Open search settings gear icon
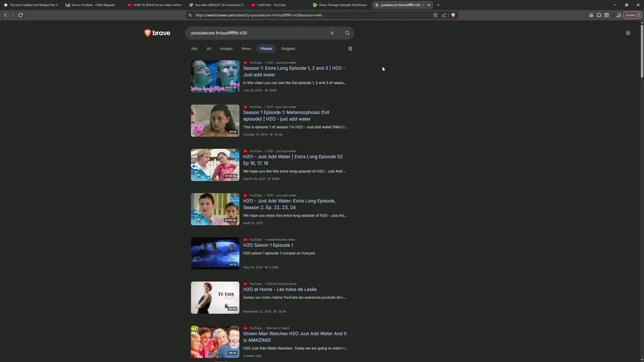 [628, 33]
